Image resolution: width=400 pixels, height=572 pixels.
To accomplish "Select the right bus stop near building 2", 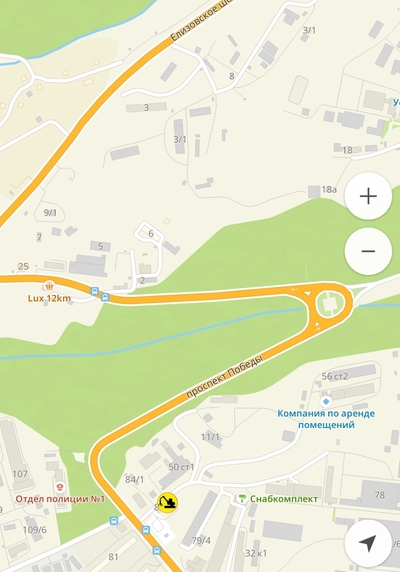I will [105, 297].
